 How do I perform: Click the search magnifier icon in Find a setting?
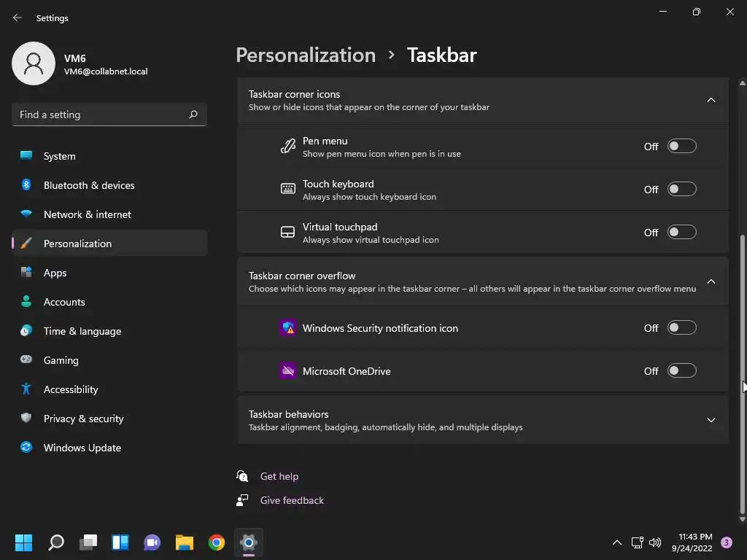click(193, 114)
